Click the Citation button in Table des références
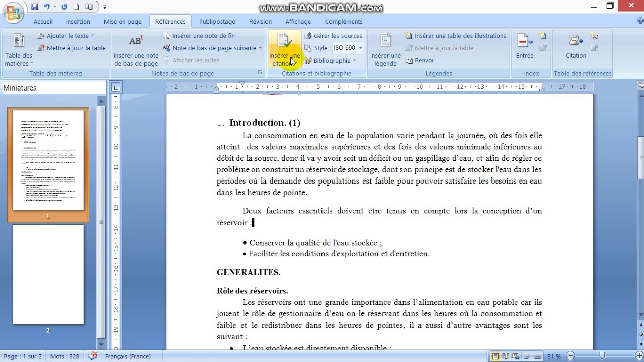This screenshot has height=362, width=644. point(576,47)
